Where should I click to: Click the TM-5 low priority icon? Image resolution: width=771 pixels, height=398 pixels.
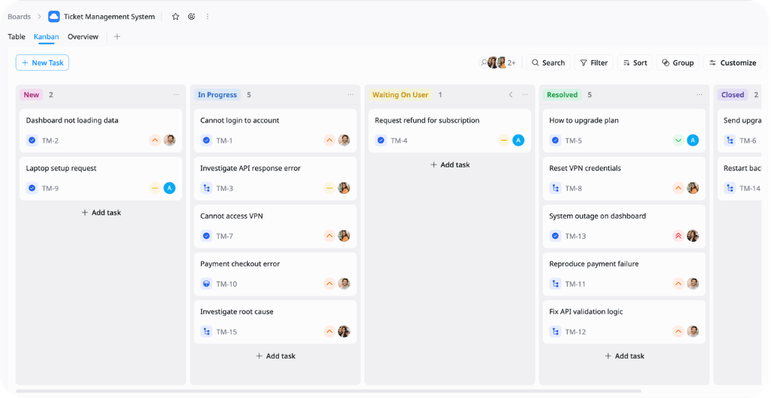678,140
